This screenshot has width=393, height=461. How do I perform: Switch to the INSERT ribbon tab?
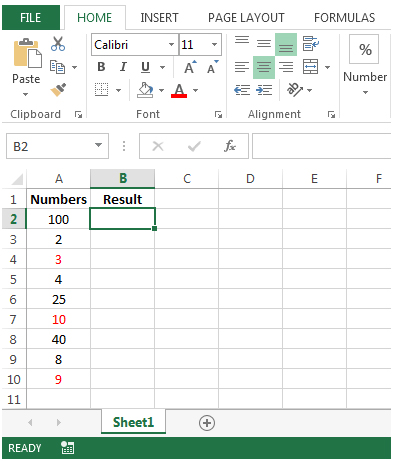159,18
